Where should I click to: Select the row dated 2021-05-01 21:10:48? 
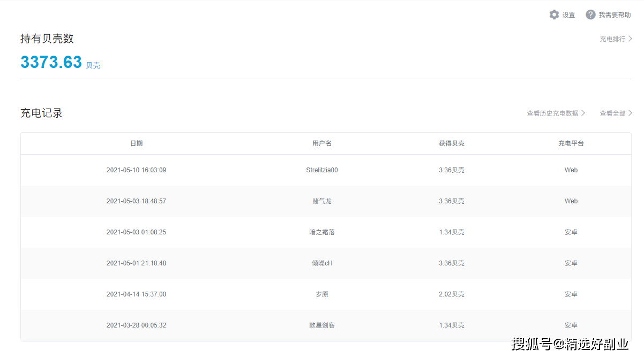pyautogui.click(x=326, y=263)
